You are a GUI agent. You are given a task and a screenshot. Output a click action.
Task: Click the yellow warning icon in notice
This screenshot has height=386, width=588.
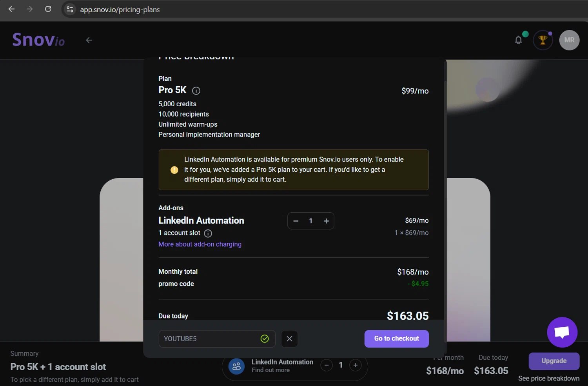[x=174, y=170]
